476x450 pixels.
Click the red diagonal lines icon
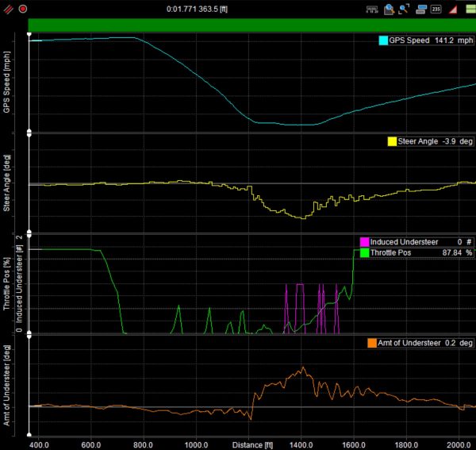8,9
